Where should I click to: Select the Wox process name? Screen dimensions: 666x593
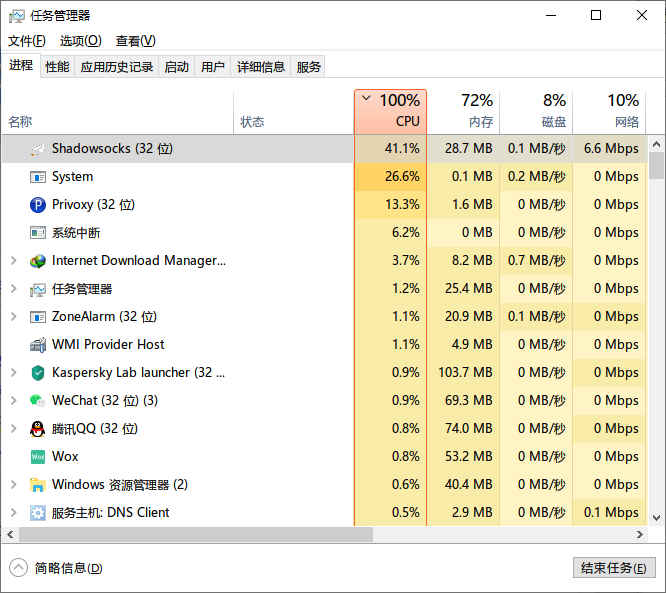click(x=65, y=457)
